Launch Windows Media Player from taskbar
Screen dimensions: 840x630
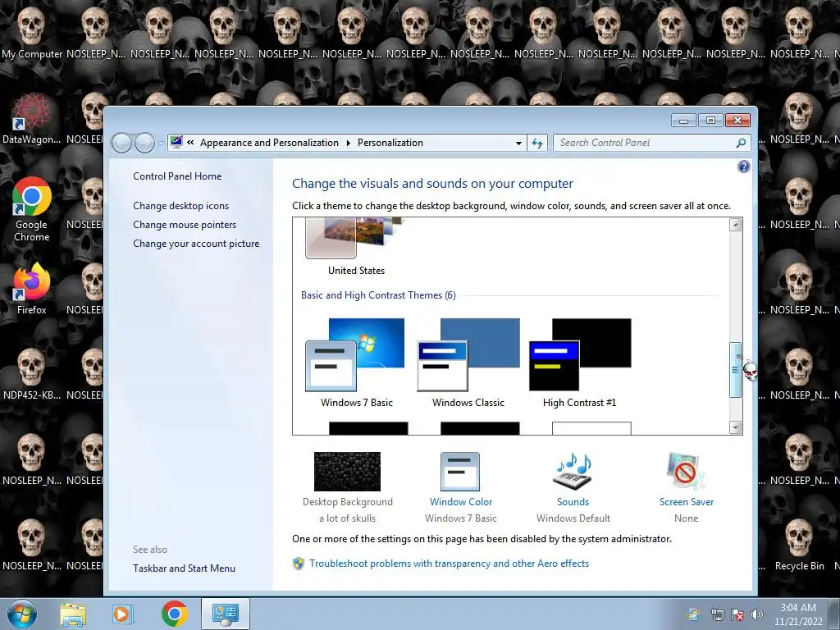pos(122,614)
